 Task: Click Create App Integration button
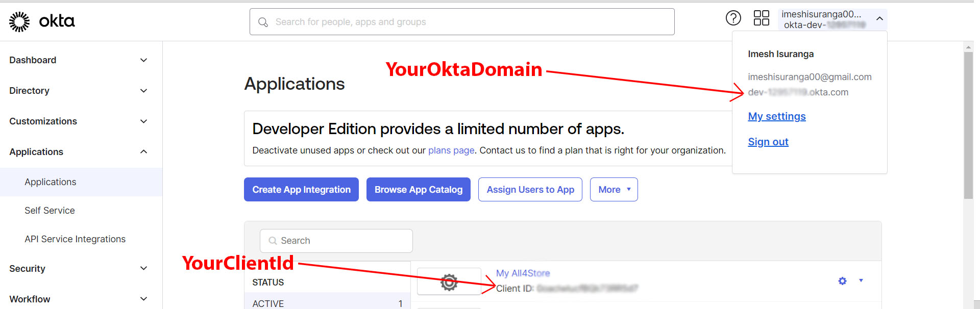pos(301,190)
